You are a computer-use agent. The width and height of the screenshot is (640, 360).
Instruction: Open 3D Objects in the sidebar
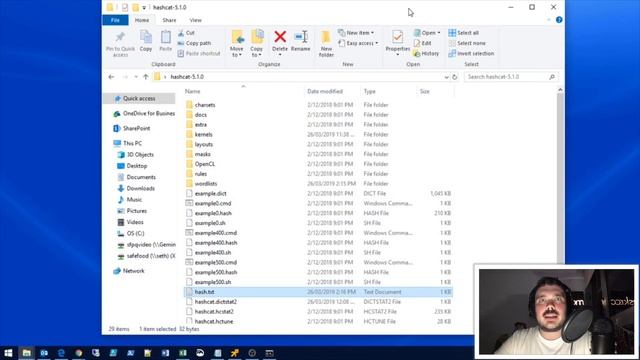pyautogui.click(x=136, y=155)
